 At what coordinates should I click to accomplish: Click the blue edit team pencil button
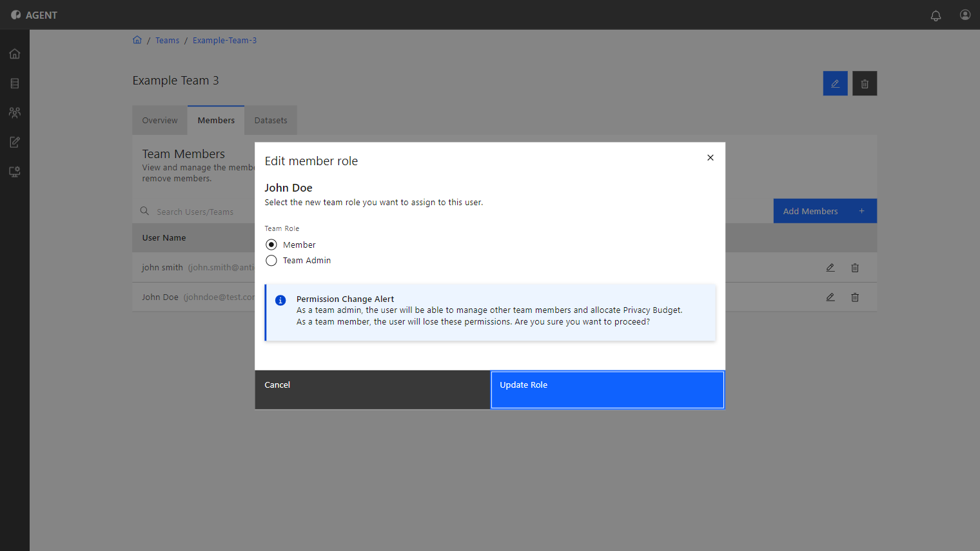(835, 83)
